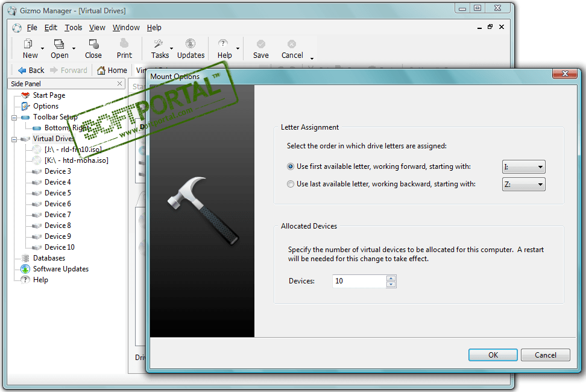This screenshot has height=392, width=586.
Task: Open Options in the Side Panel
Action: point(46,106)
